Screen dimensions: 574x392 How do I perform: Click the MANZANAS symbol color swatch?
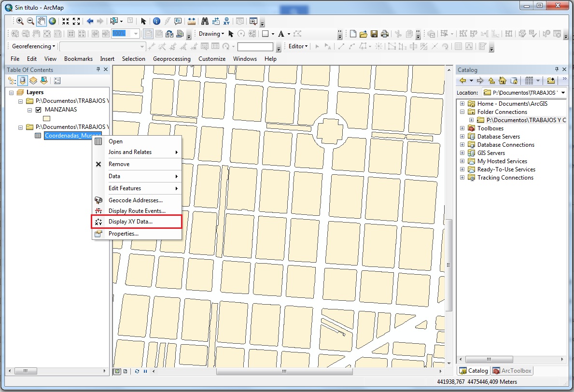tap(46, 118)
